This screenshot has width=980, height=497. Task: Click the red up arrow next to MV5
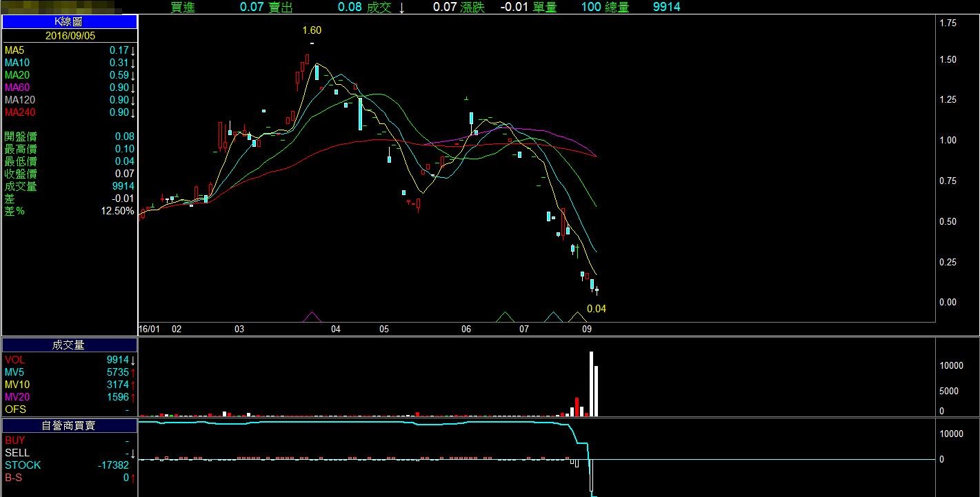pos(132,372)
